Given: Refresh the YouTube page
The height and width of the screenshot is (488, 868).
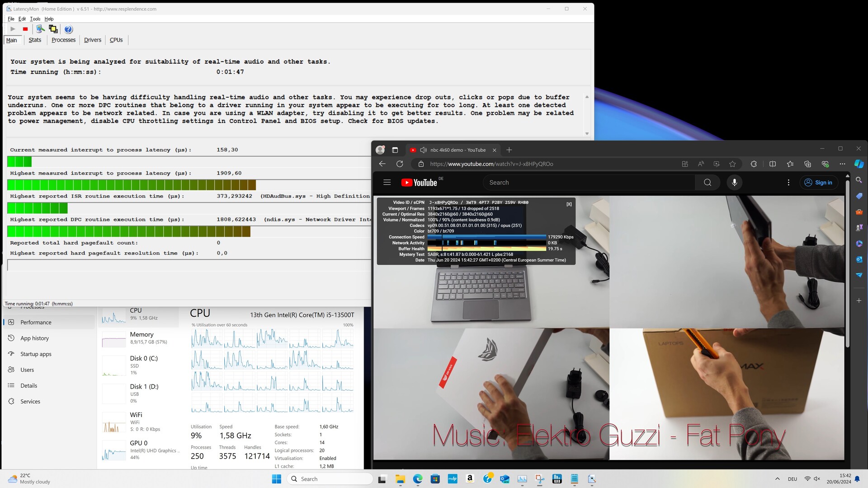Looking at the screenshot, I should 400,164.
